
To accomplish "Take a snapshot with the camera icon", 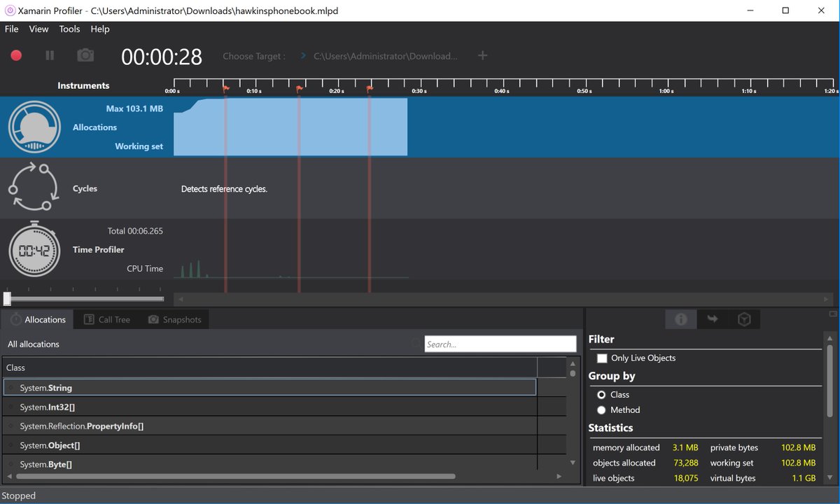I will (85, 55).
